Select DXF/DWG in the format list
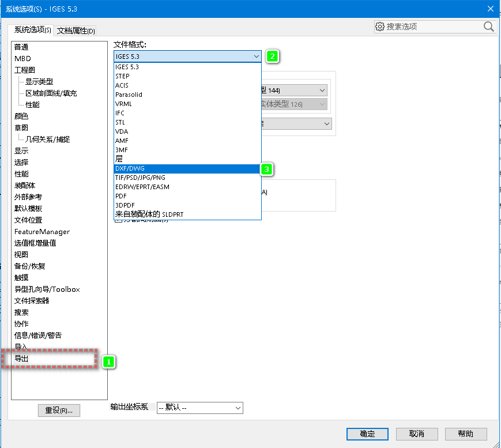 pyautogui.click(x=187, y=168)
